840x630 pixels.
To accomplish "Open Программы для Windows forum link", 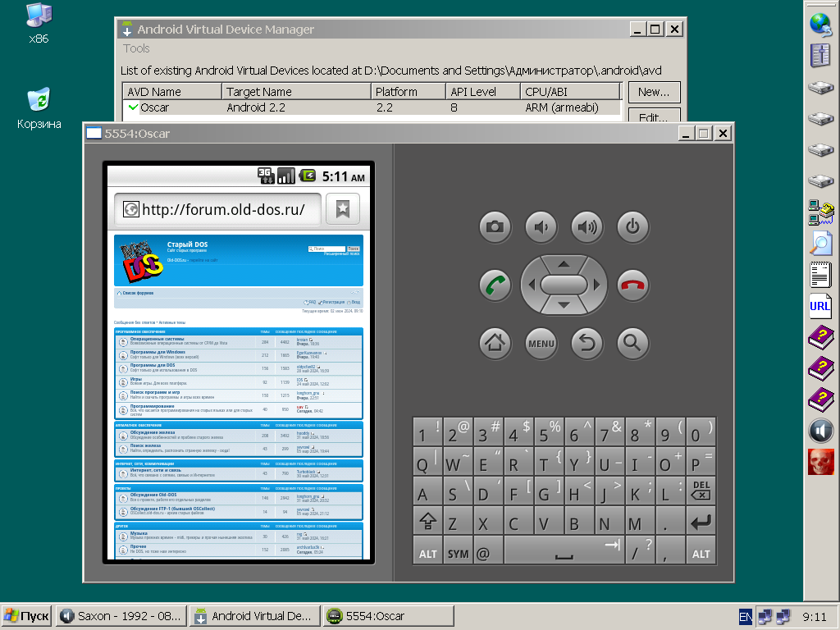I will (x=157, y=352).
